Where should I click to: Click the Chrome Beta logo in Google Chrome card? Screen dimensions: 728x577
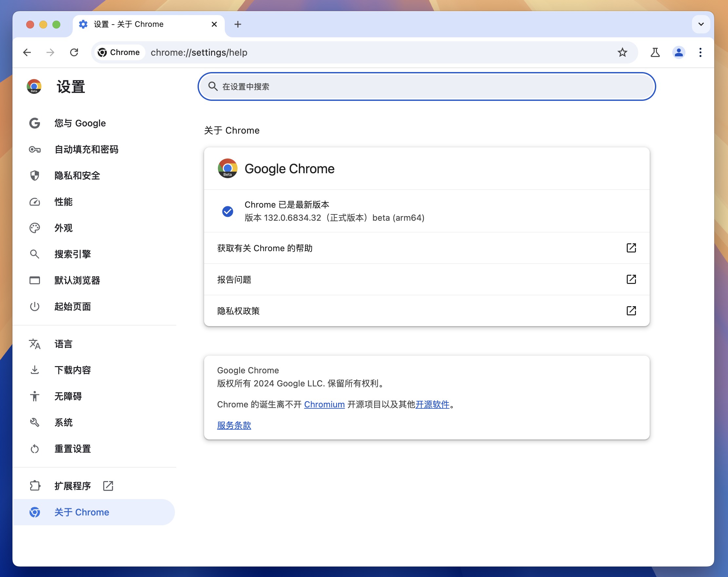coord(228,168)
